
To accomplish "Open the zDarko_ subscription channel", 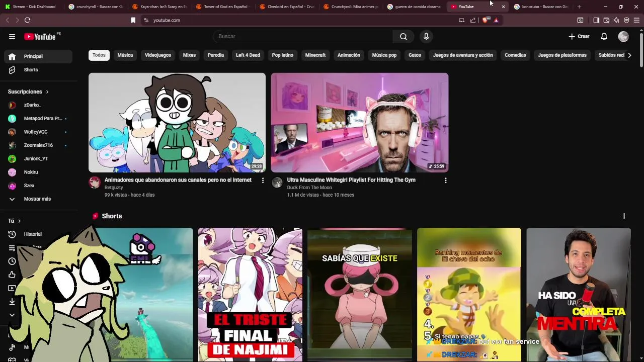I will (x=38, y=105).
